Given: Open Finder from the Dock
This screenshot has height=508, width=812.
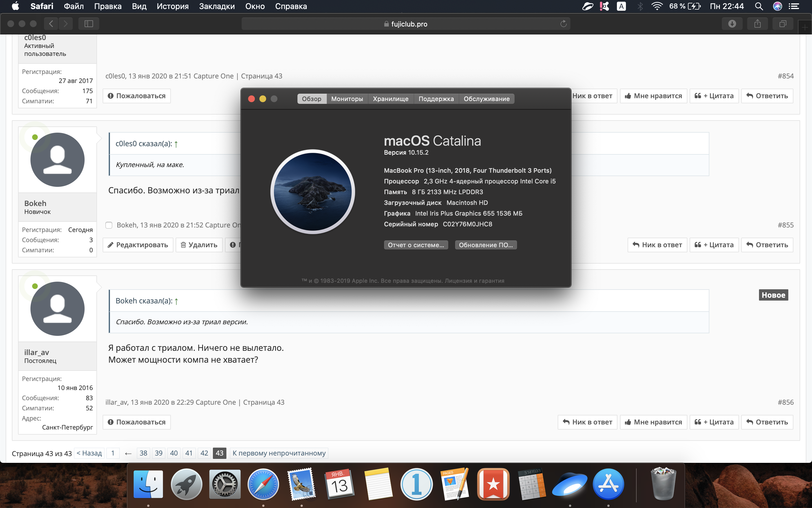Looking at the screenshot, I should pyautogui.click(x=148, y=485).
